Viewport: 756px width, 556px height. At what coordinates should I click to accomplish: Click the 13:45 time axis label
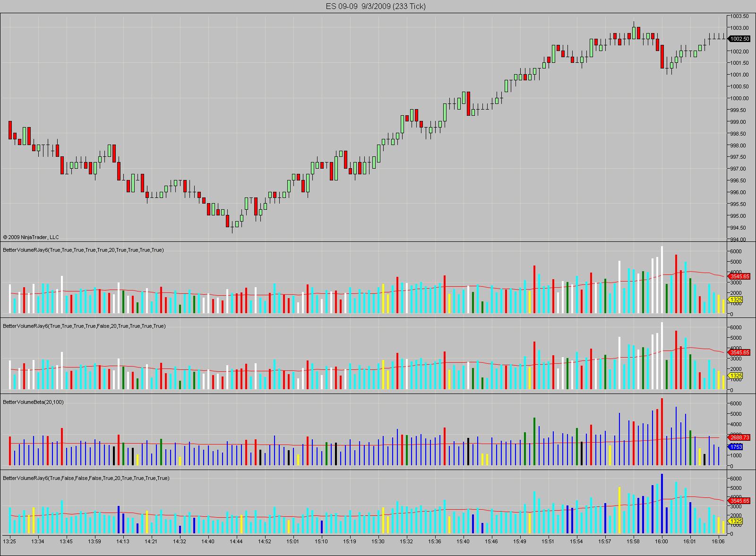pyautogui.click(x=66, y=541)
